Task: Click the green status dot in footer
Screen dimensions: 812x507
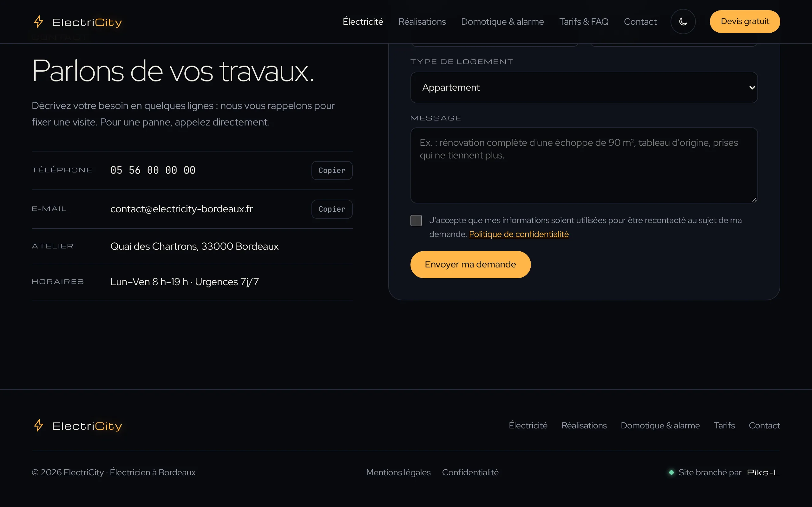Action: pos(671,472)
